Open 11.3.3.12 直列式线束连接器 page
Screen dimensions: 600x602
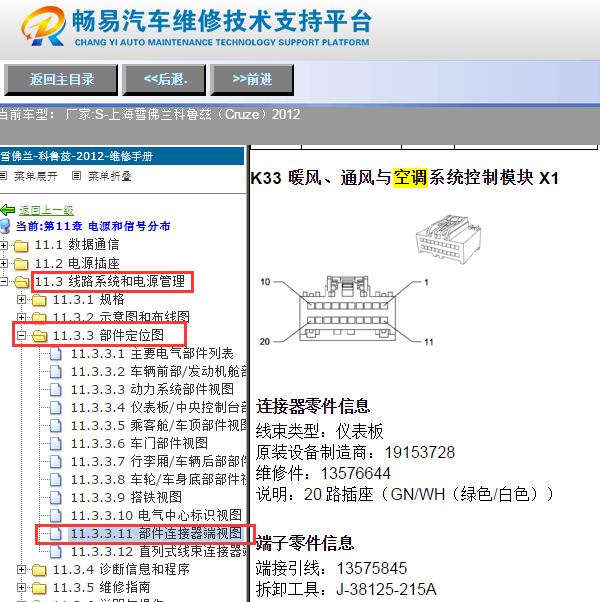click(159, 551)
